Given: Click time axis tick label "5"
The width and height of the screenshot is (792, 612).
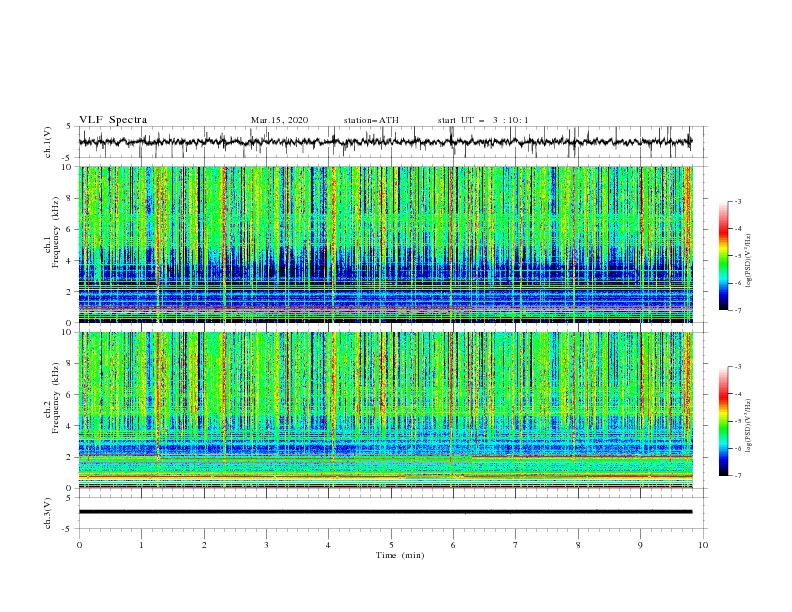Looking at the screenshot, I should tap(391, 546).
